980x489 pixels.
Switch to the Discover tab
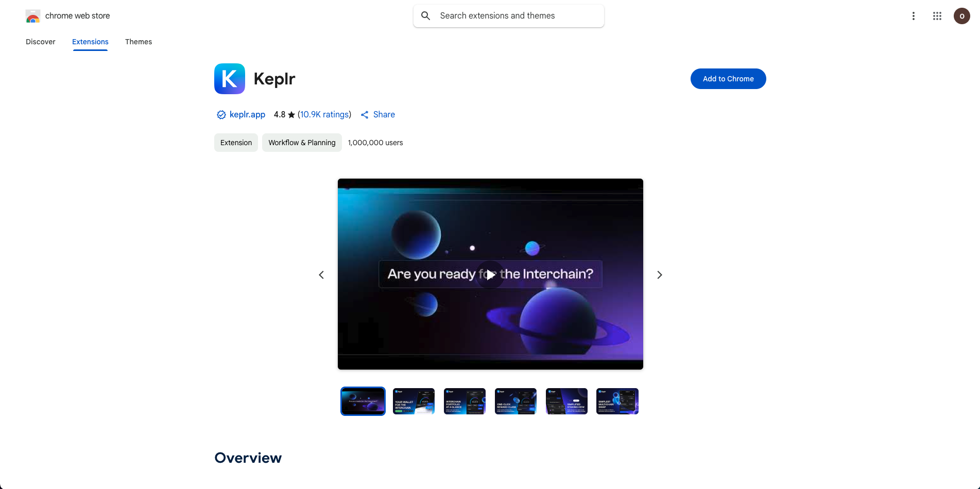(x=41, y=42)
